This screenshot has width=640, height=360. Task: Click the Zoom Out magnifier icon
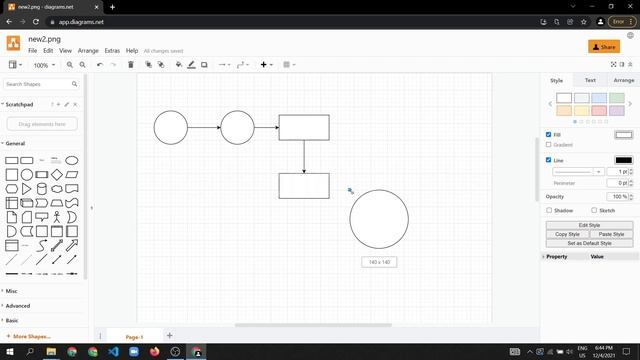point(82,65)
